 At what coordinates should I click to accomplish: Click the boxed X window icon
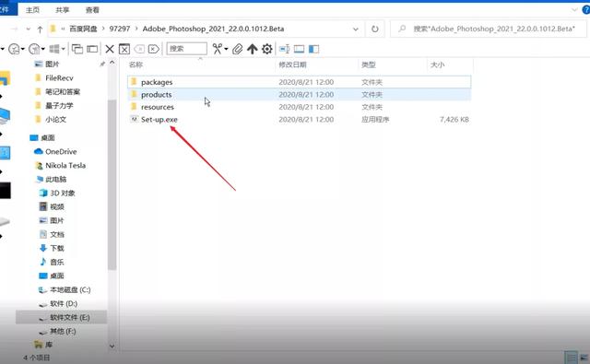pos(124,49)
